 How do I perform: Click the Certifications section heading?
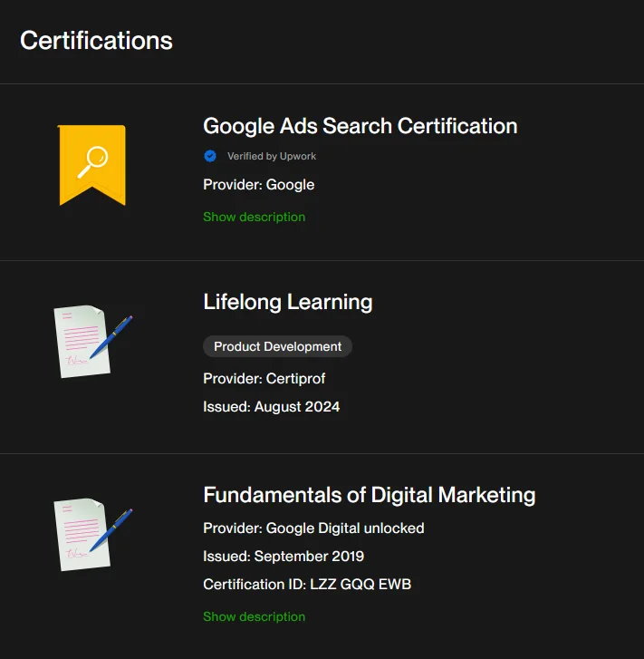coord(96,41)
